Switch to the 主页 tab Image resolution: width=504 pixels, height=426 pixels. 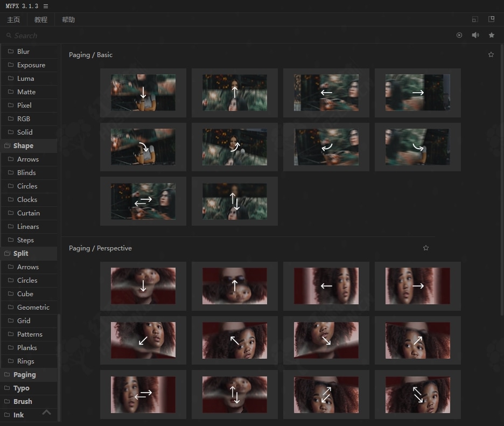[13, 19]
